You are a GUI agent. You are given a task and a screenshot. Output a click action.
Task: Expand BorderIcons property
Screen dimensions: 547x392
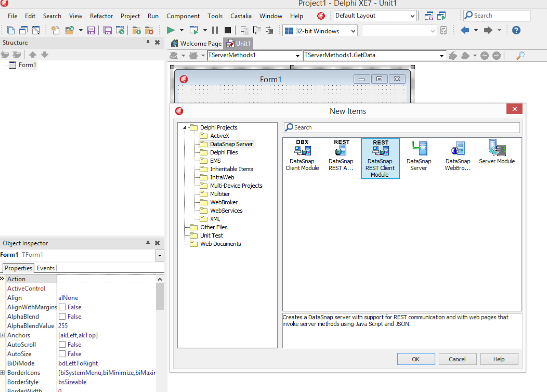point(2,373)
